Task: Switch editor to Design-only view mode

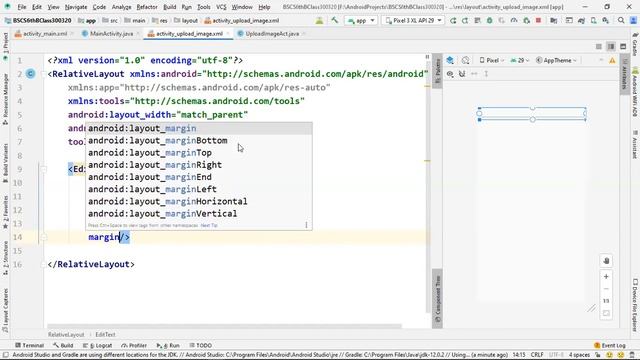Action: coord(623,47)
